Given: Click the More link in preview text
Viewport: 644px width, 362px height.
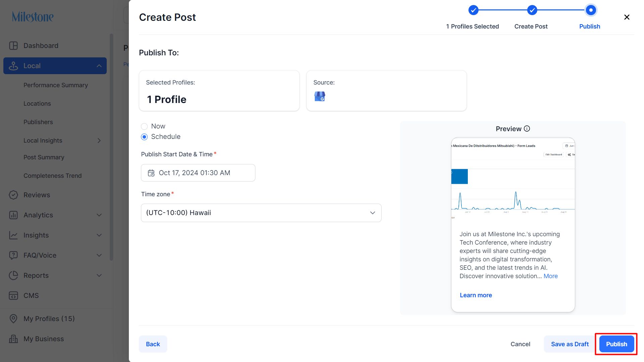Looking at the screenshot, I should click(551, 276).
